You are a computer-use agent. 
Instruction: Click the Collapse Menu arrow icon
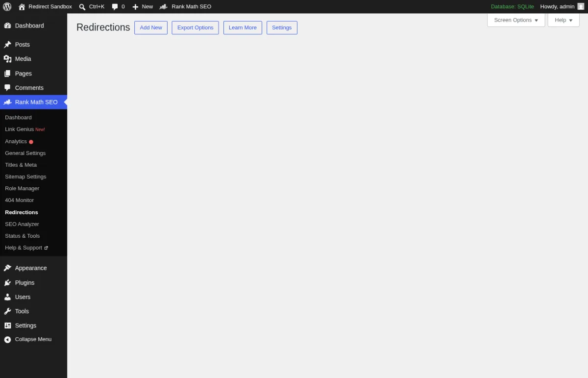[7, 339]
